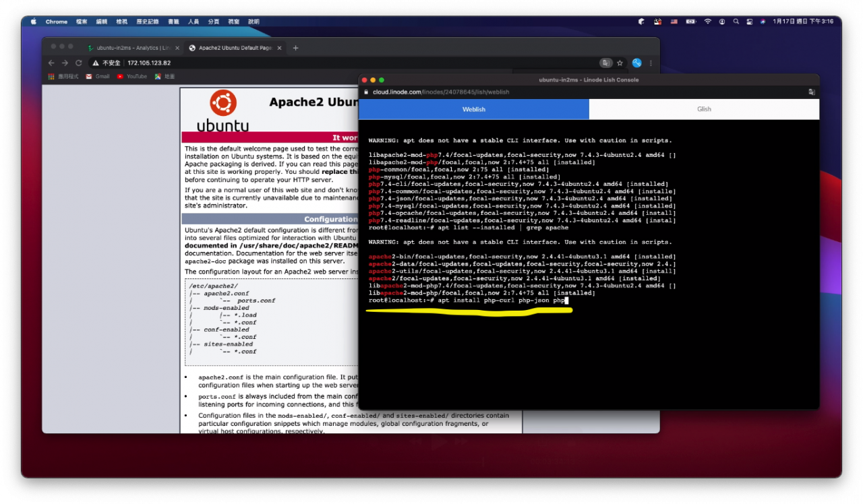This screenshot has width=863, height=504.
Task: Open the 書籤 menu
Action: tap(173, 22)
